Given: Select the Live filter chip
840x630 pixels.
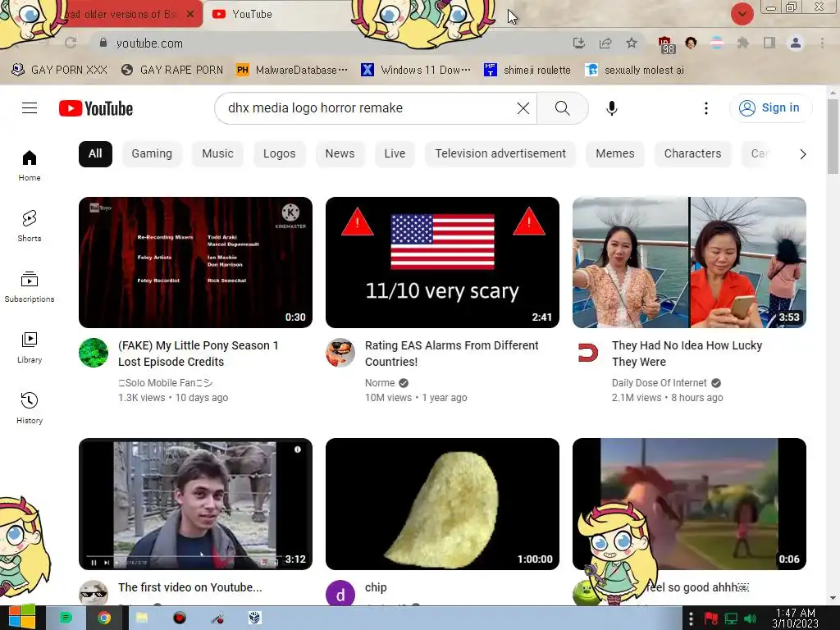Looking at the screenshot, I should click(395, 153).
